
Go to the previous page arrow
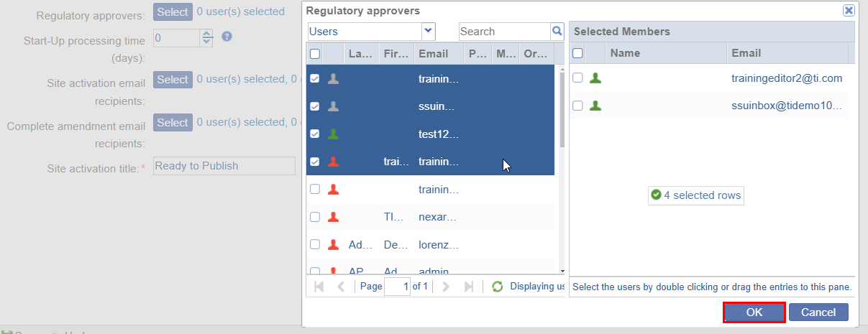pyautogui.click(x=341, y=287)
